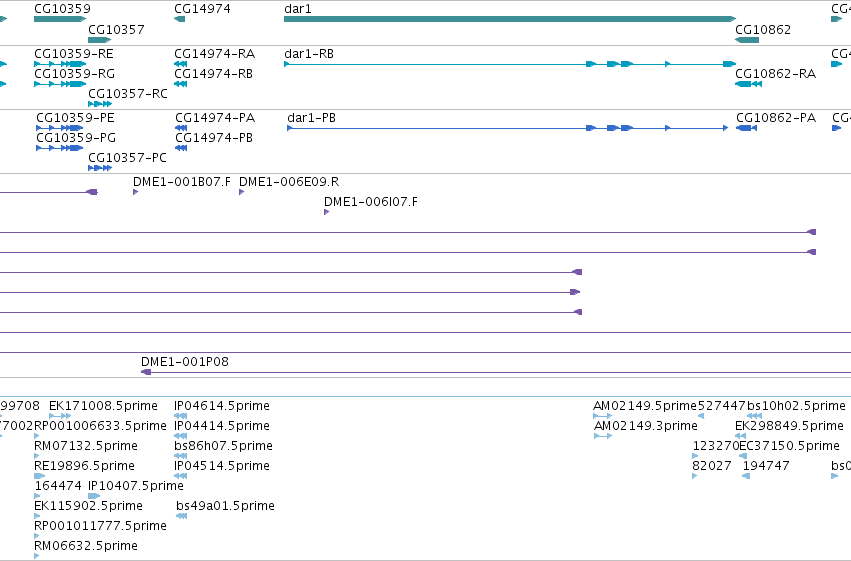Screen dimensions: 851x561
Task: Select the feature labeled 123270
Action: 716,446
